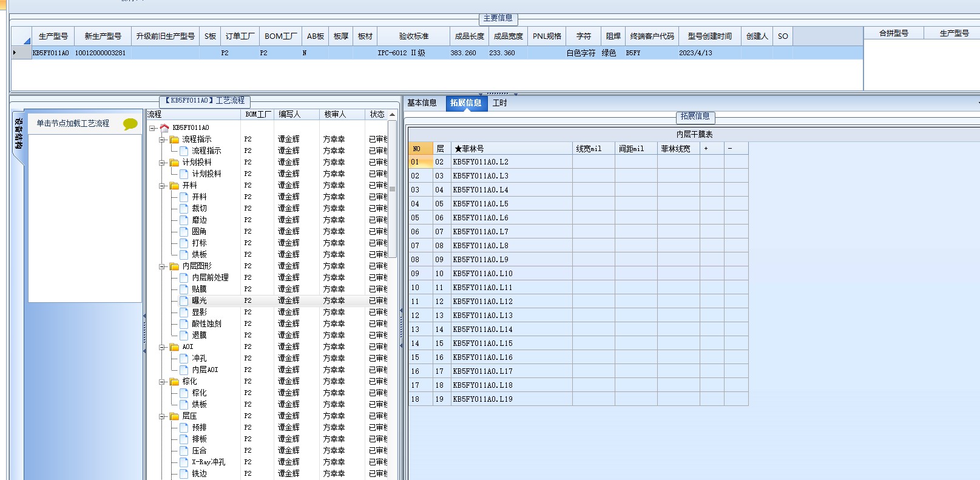Select the 内层前处理 process step

(x=211, y=278)
